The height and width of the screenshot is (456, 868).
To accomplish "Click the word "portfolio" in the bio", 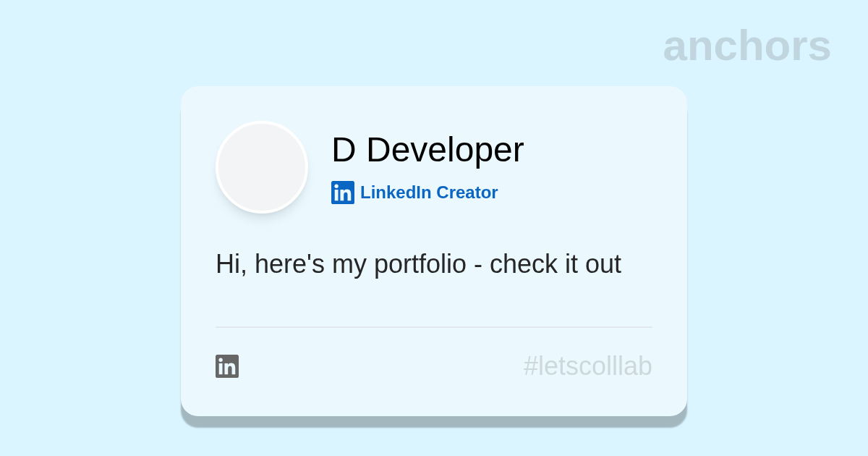I will 420,265.
